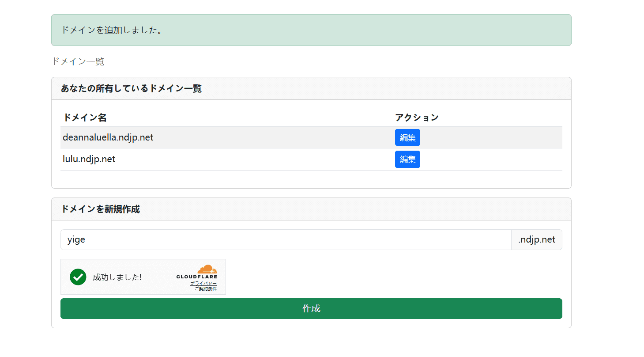Click the .ndjp.net suffix label
644x357 pixels.
tap(536, 240)
